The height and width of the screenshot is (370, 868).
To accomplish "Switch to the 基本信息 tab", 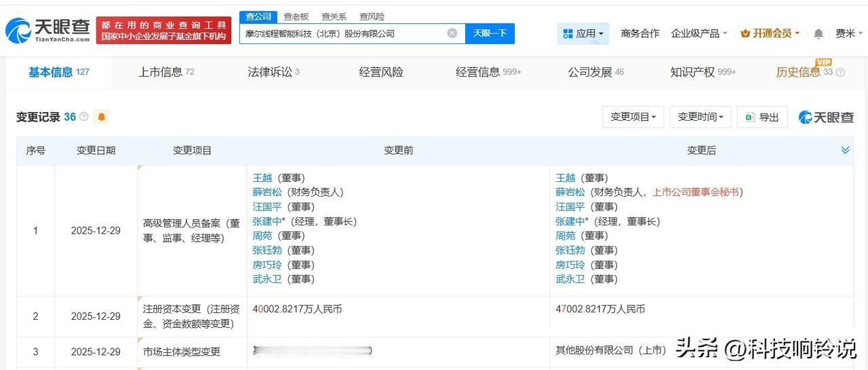I will point(58,72).
